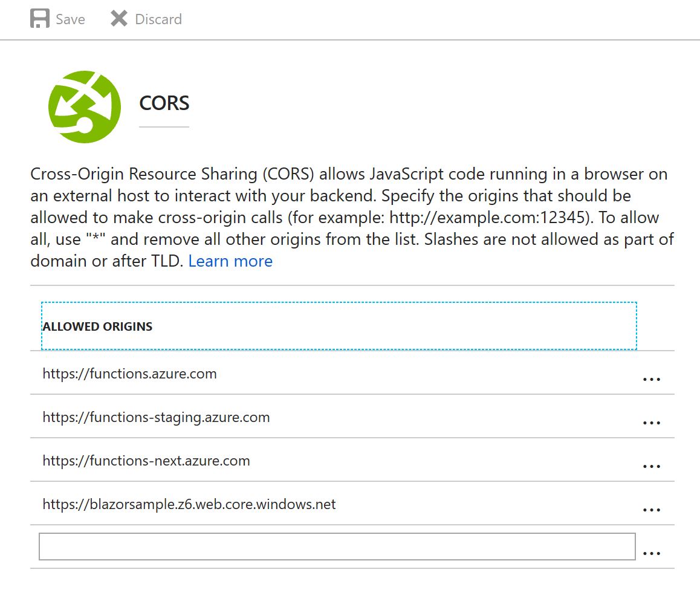700x607 pixels.
Task: Open ellipsis menu beside empty origin field
Action: pos(652,553)
